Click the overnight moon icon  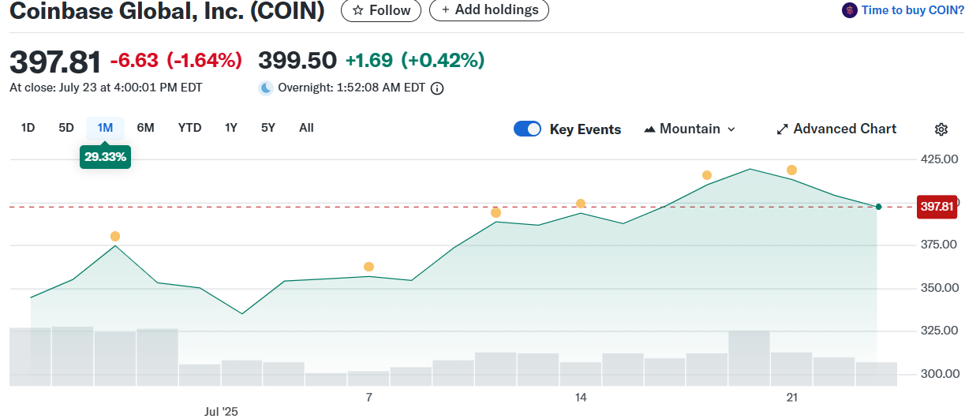266,88
